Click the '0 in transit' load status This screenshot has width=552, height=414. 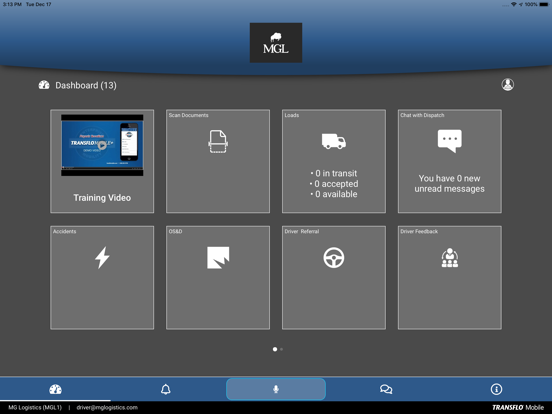tap(334, 173)
